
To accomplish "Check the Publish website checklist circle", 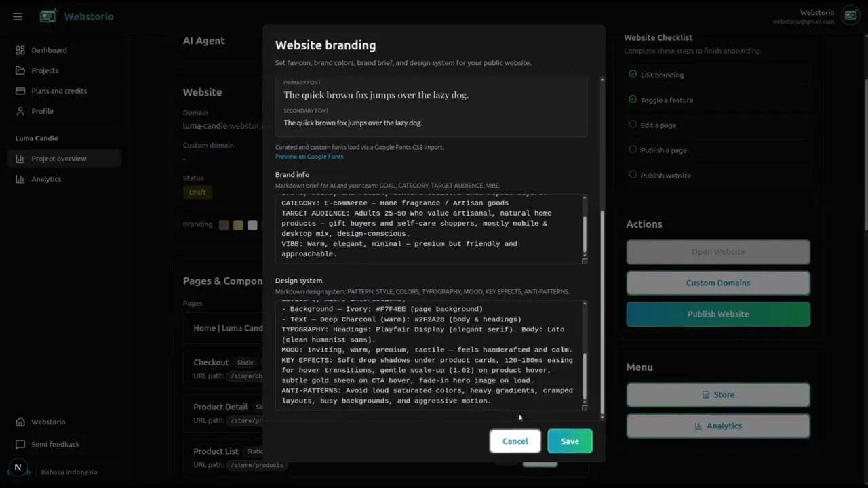I will coord(633,175).
